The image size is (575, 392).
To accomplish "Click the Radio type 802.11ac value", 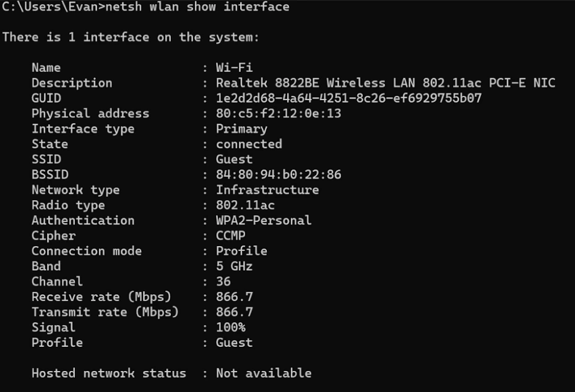I will tap(242, 205).
